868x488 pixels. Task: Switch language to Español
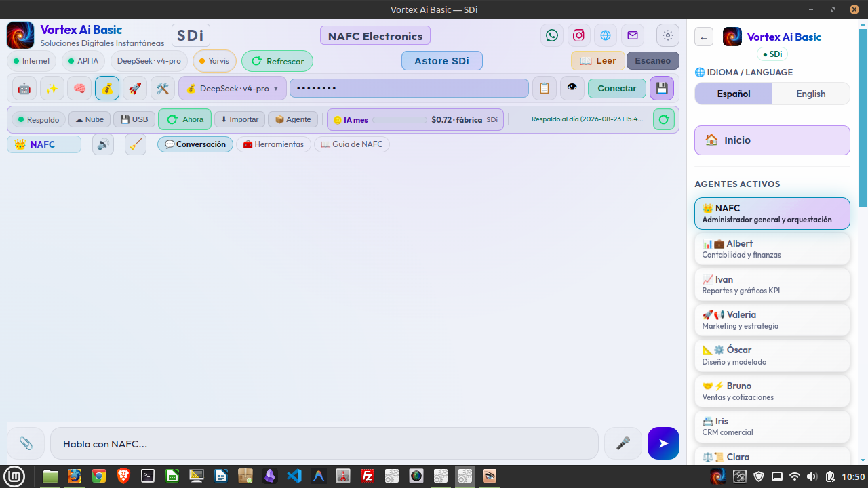pyautogui.click(x=734, y=94)
